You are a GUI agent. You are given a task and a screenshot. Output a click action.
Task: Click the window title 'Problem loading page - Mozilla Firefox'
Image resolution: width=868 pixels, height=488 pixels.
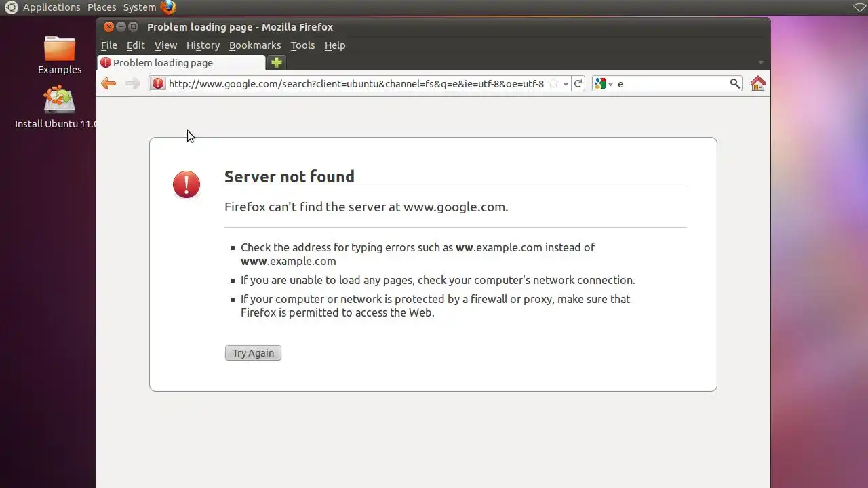click(240, 27)
